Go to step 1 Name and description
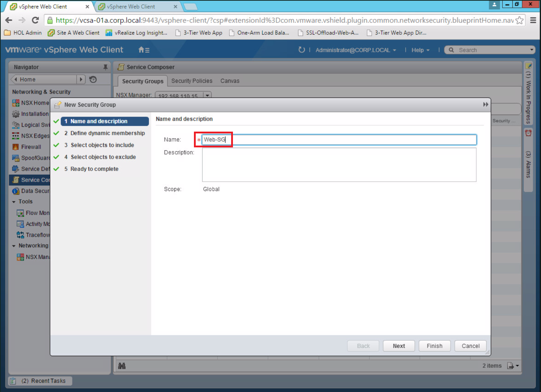Viewport: 541px width, 392px height. point(105,121)
